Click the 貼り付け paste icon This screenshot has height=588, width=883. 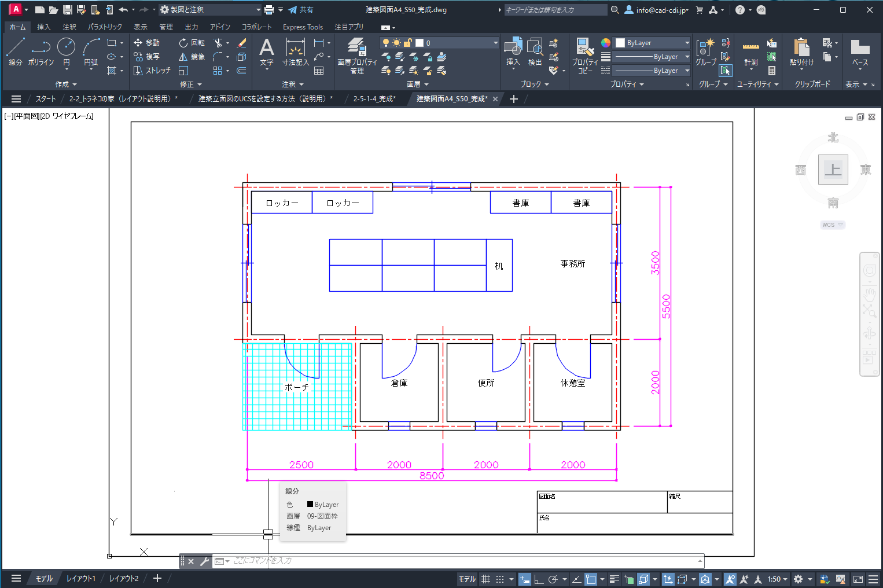(x=801, y=52)
